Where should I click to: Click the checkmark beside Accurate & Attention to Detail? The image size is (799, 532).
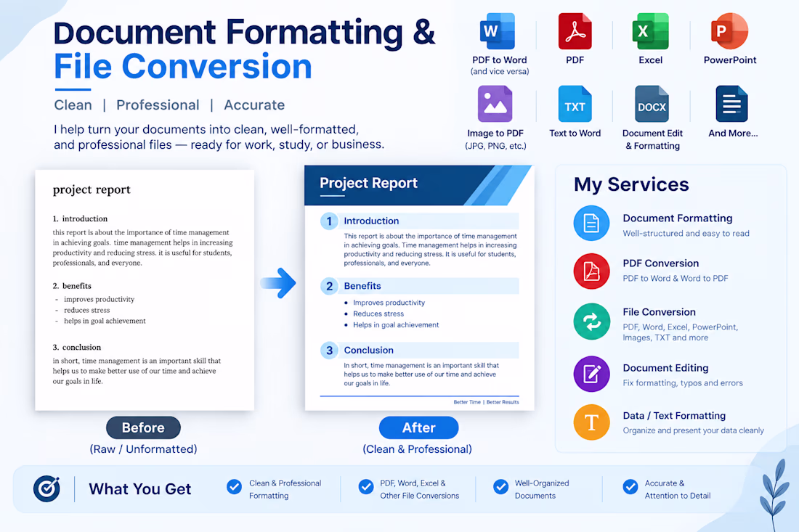click(630, 487)
